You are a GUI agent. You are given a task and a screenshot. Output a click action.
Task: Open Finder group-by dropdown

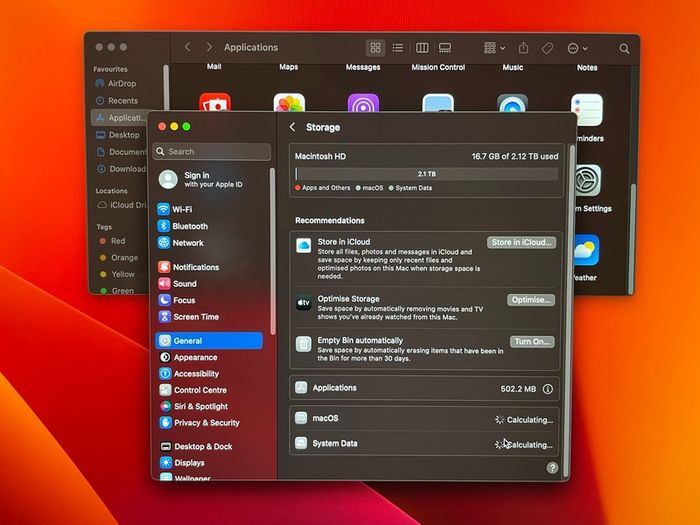point(494,48)
